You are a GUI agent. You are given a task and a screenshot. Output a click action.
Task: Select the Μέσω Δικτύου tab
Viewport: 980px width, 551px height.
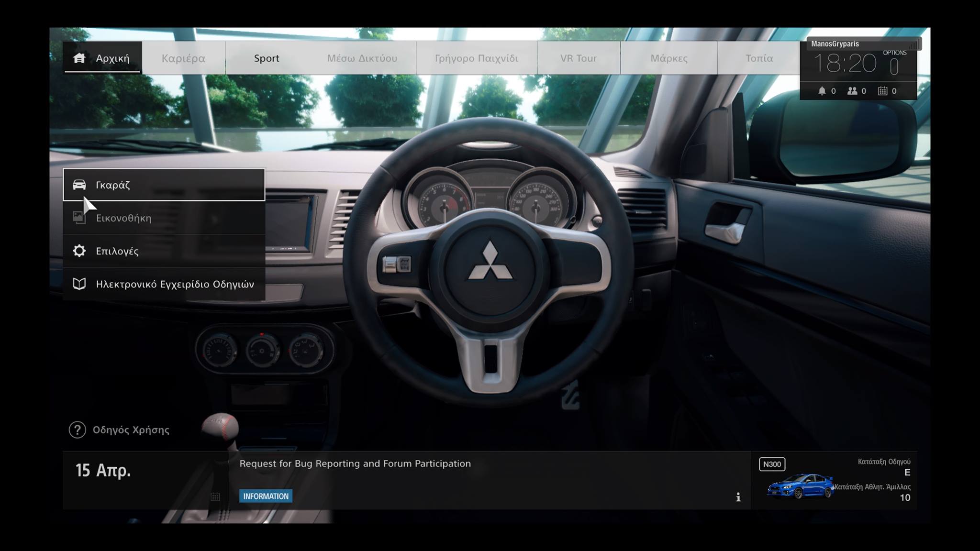(362, 58)
